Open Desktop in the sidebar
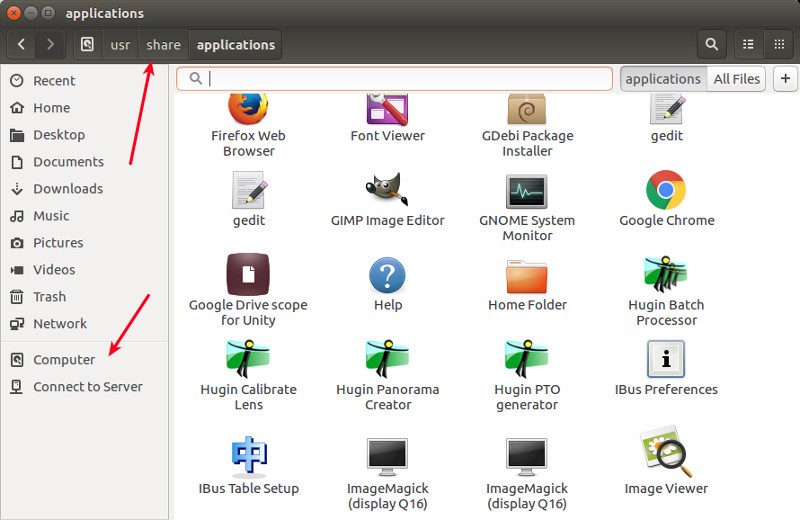Viewport: 800px width, 520px height. (85, 135)
